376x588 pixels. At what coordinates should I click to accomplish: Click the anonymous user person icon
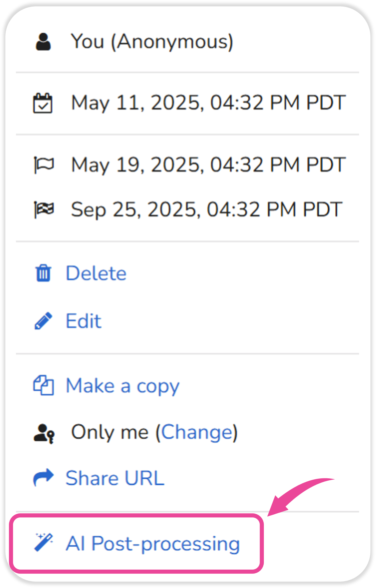pyautogui.click(x=43, y=42)
